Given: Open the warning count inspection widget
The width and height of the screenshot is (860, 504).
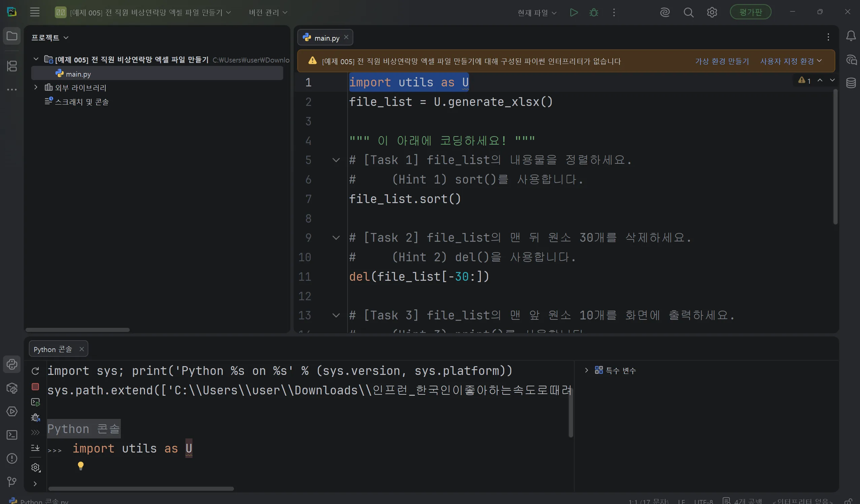Looking at the screenshot, I should pos(804,80).
